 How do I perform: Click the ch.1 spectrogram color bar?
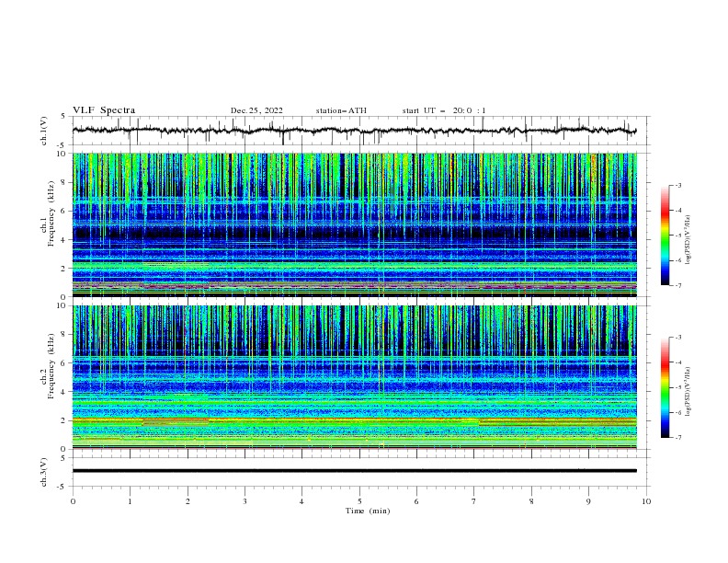point(665,236)
